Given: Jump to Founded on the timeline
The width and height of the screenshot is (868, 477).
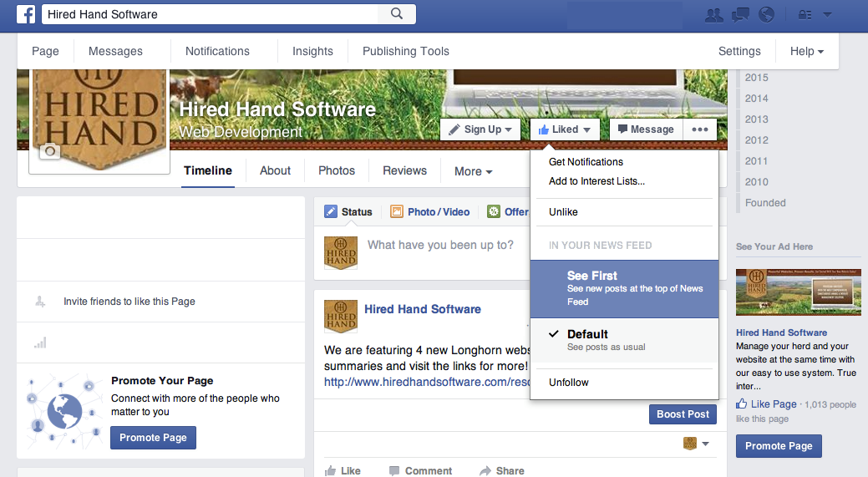Looking at the screenshot, I should point(765,203).
